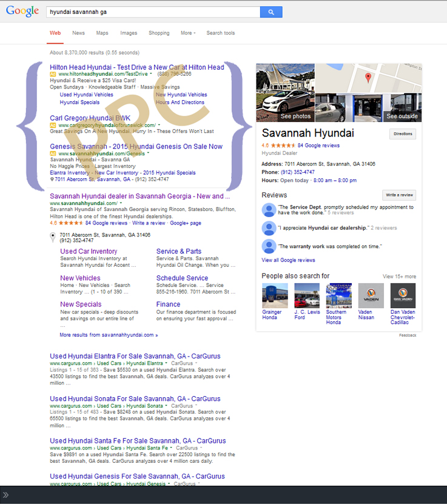Screen dimensions: 447x504
Task: Click Google+ page link
Action: (x=186, y=223)
